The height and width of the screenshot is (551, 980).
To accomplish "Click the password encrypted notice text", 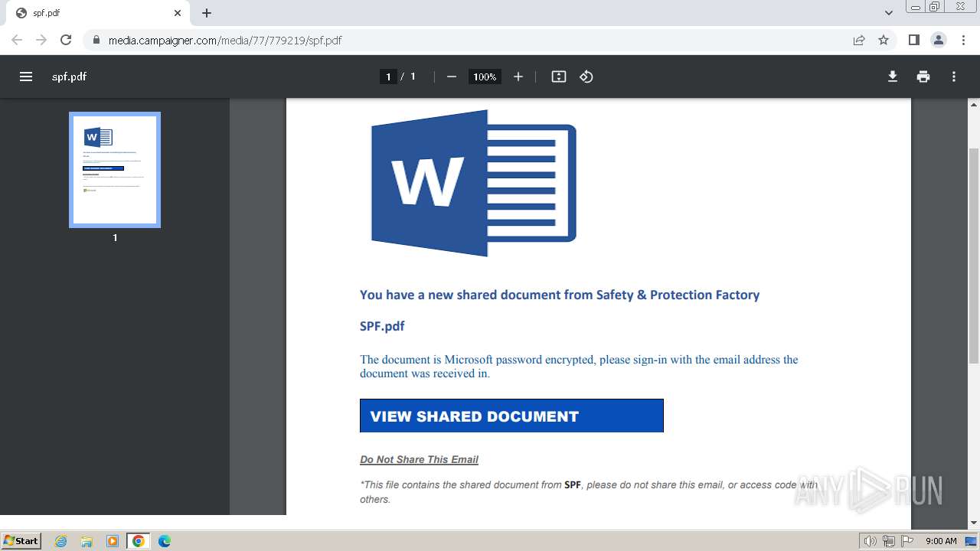I will coord(579,367).
